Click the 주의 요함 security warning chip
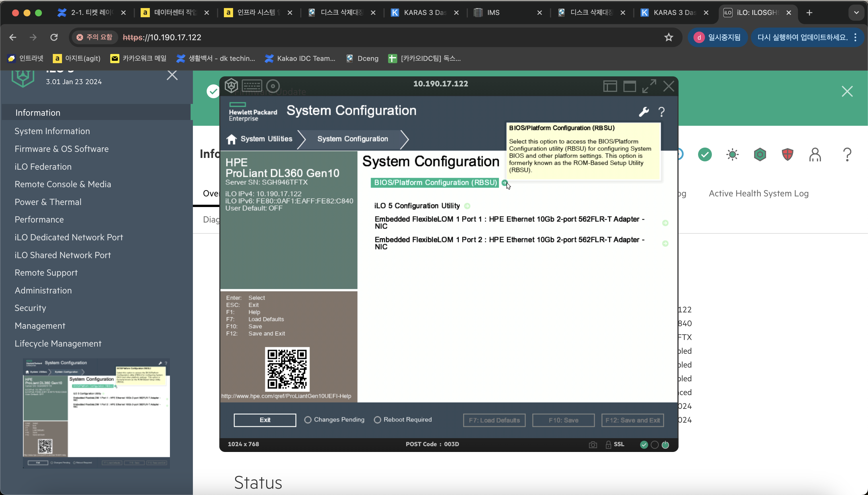Screen dimensions: 868x495 [94, 37]
